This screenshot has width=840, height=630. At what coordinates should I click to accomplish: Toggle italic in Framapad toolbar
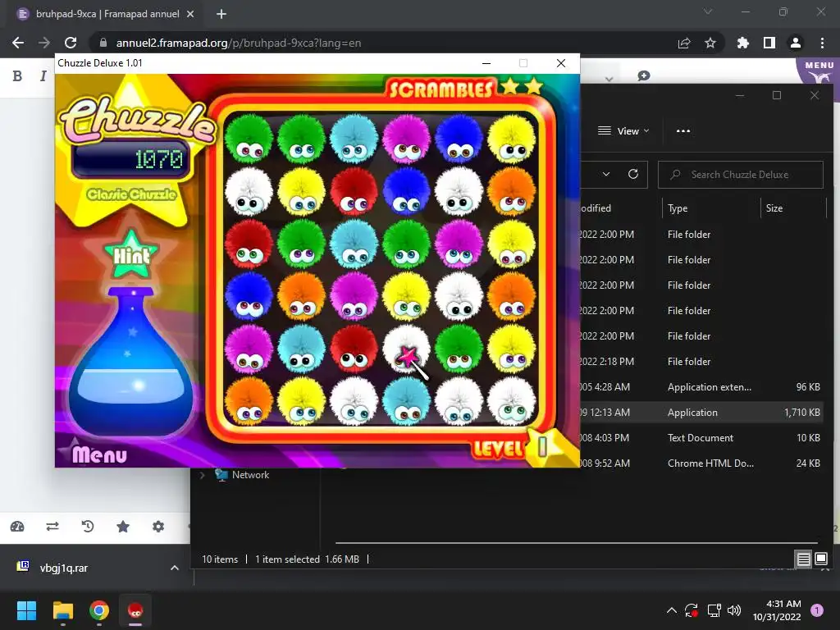(43, 76)
